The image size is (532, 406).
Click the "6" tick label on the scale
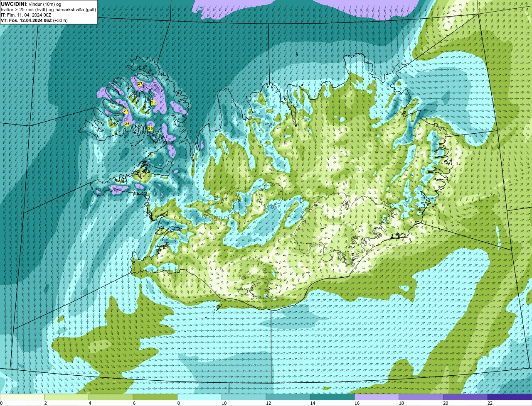(134, 403)
